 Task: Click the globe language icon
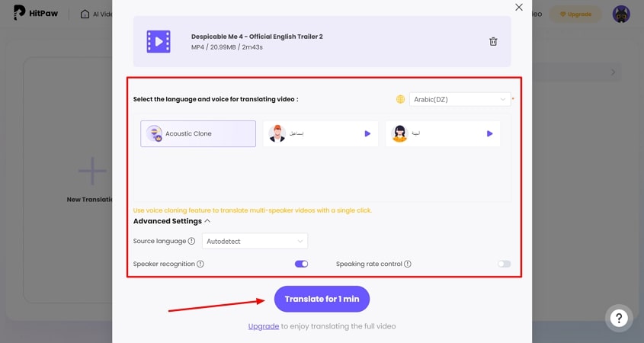click(x=400, y=99)
